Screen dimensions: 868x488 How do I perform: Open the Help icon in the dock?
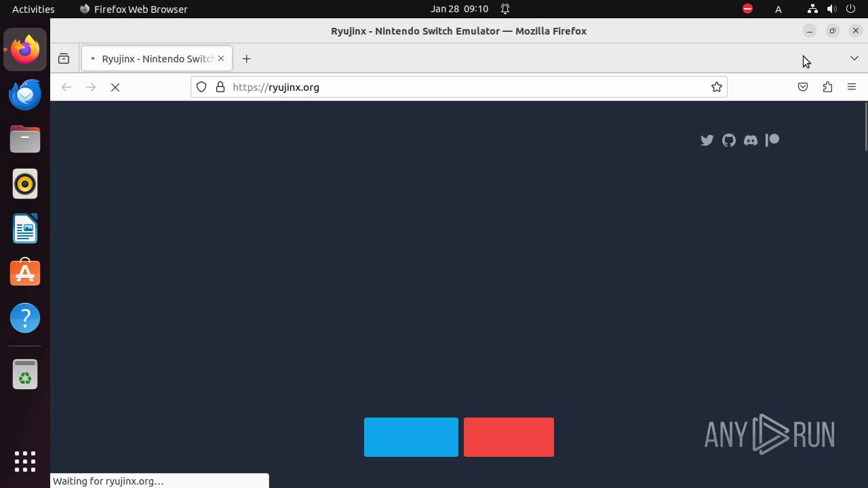25,318
